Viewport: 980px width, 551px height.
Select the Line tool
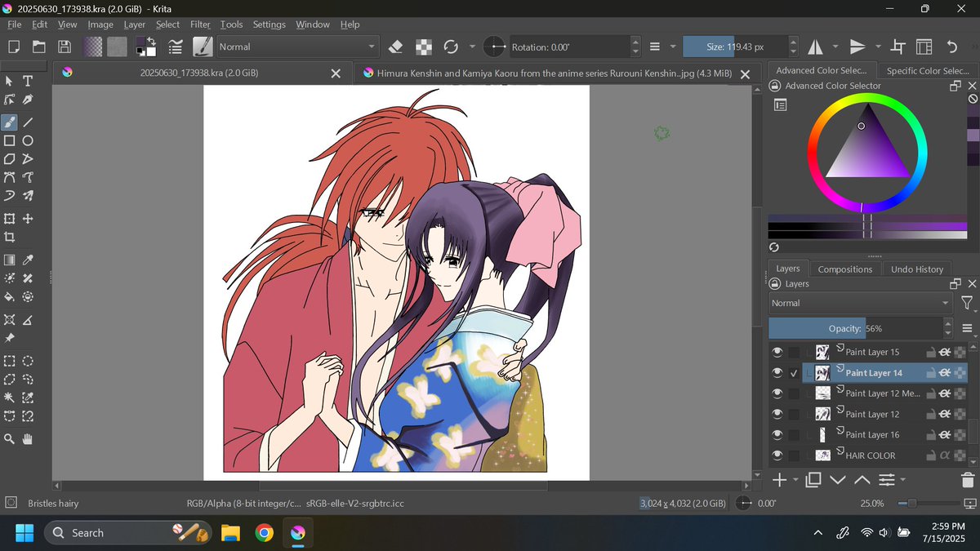pos(28,122)
